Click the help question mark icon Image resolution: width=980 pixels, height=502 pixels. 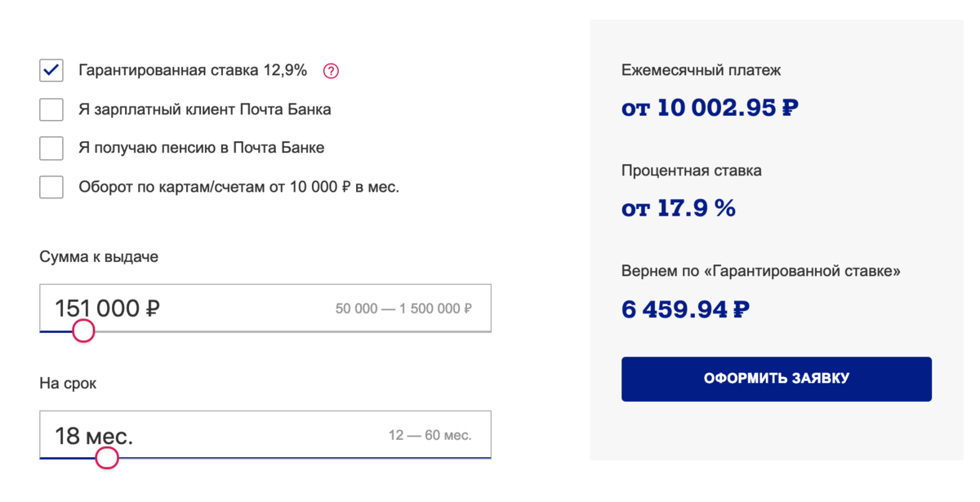click(331, 71)
